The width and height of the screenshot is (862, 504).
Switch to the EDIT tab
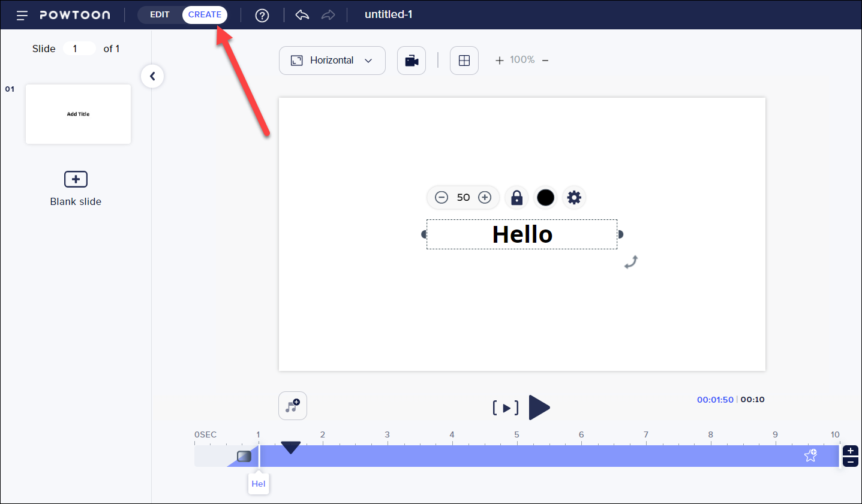(160, 15)
